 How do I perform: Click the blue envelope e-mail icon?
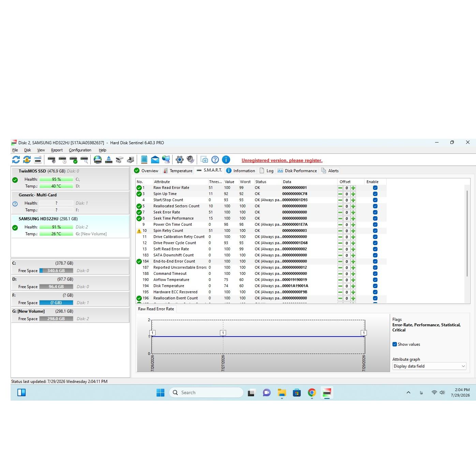pos(155,160)
